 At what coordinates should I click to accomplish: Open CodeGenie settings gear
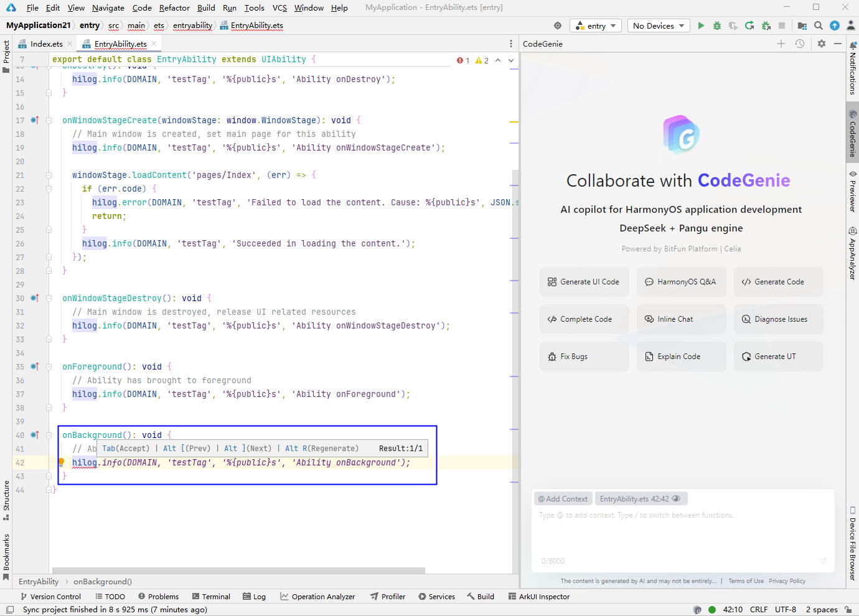coord(822,44)
